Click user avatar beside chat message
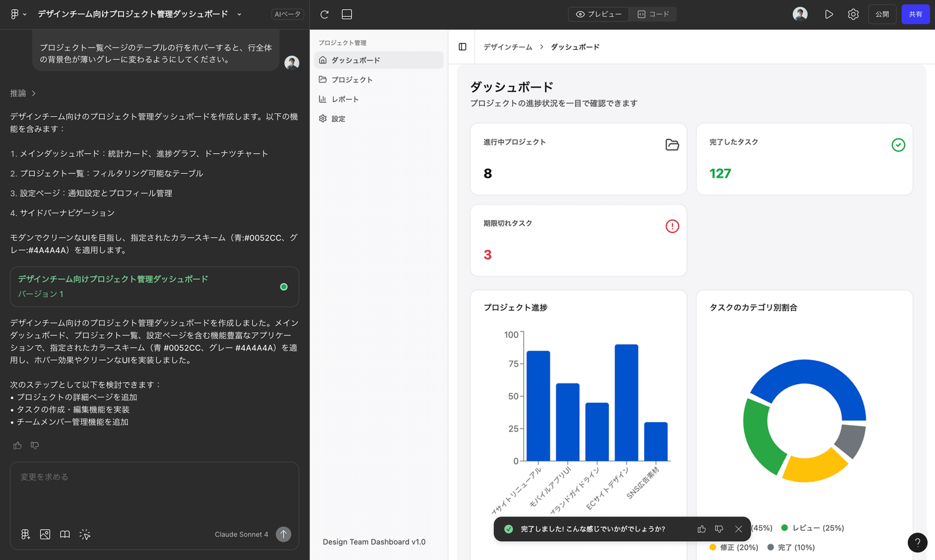The height and width of the screenshot is (560, 935). point(292,62)
